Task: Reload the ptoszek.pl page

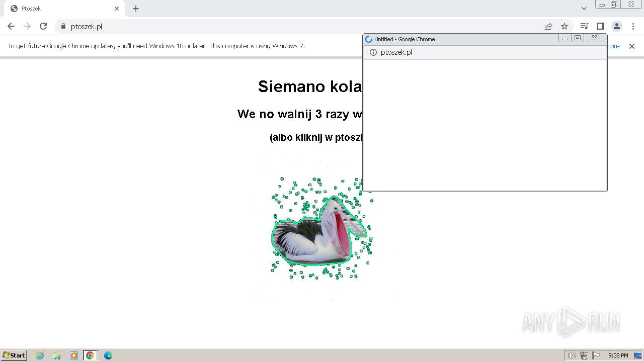Action: 43,26
